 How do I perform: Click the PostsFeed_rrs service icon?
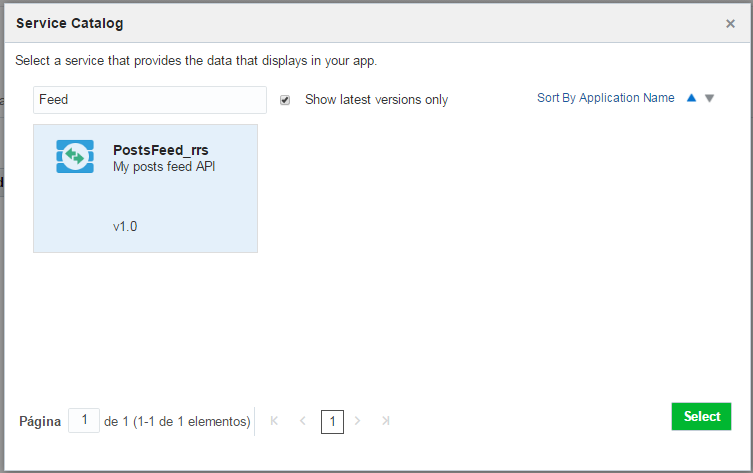pos(75,157)
